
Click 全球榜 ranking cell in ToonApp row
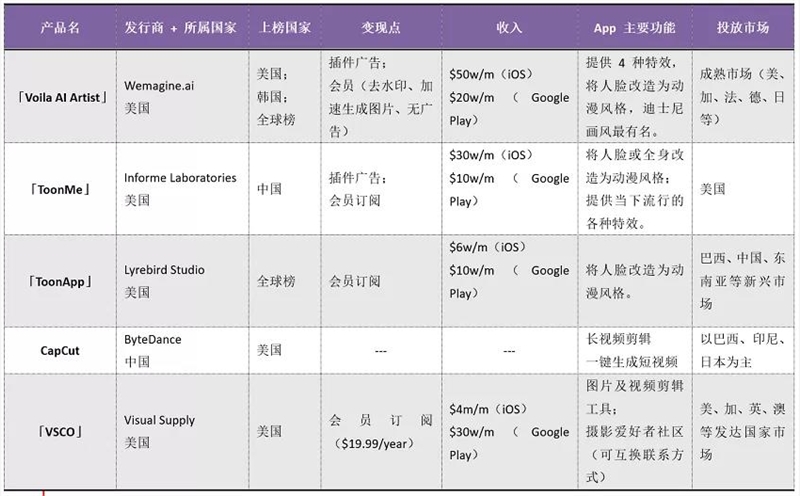276,281
